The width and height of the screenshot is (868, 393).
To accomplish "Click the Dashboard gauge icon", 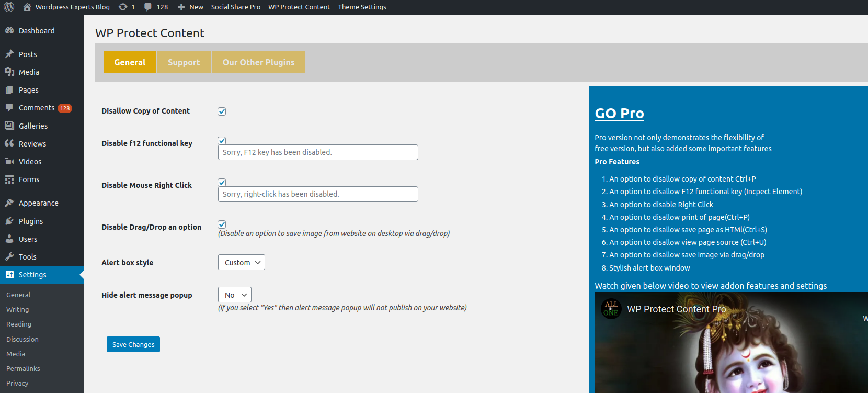I will [x=9, y=31].
